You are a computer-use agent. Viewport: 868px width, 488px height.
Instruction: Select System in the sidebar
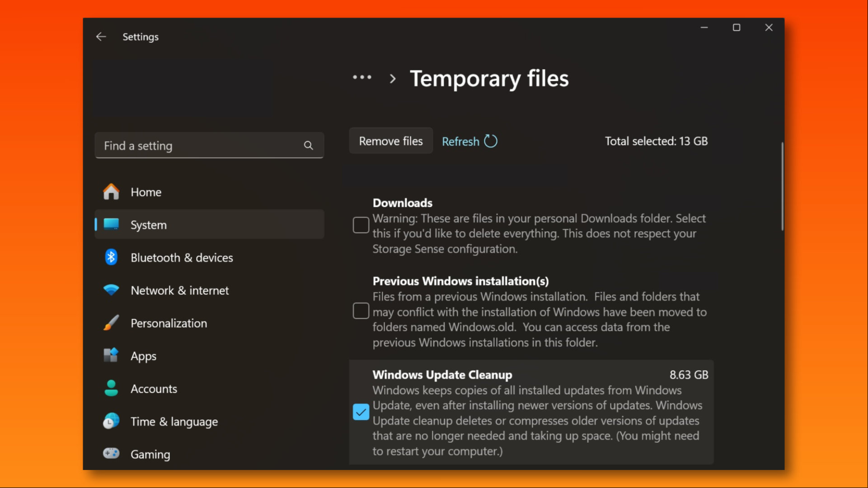point(209,224)
